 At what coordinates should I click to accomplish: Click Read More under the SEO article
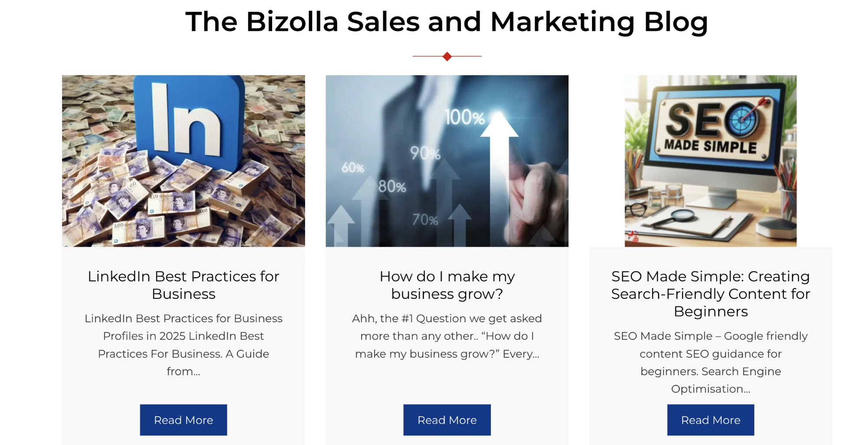[x=710, y=420]
